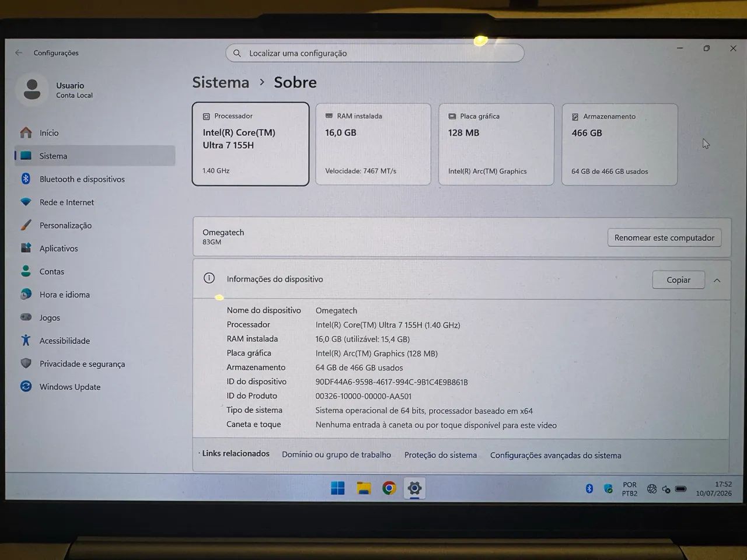Screen dimensions: 747x560
Task: Click the Copiar button
Action: tap(678, 280)
